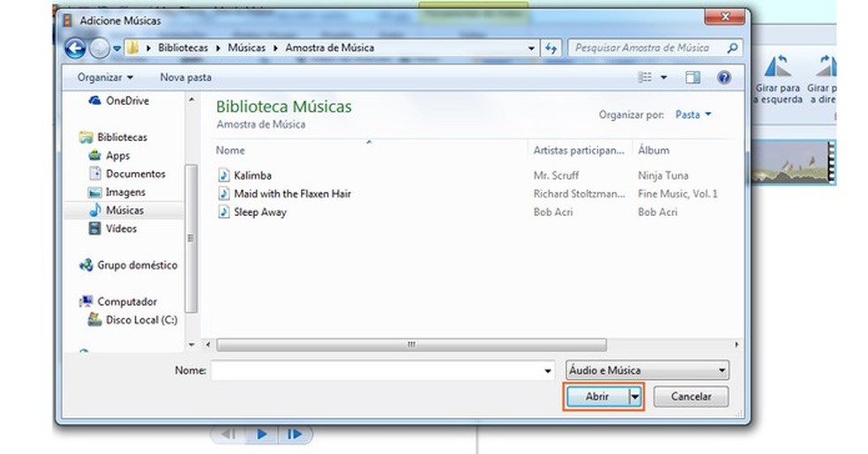Sort by Artistas participantes column

579,151
